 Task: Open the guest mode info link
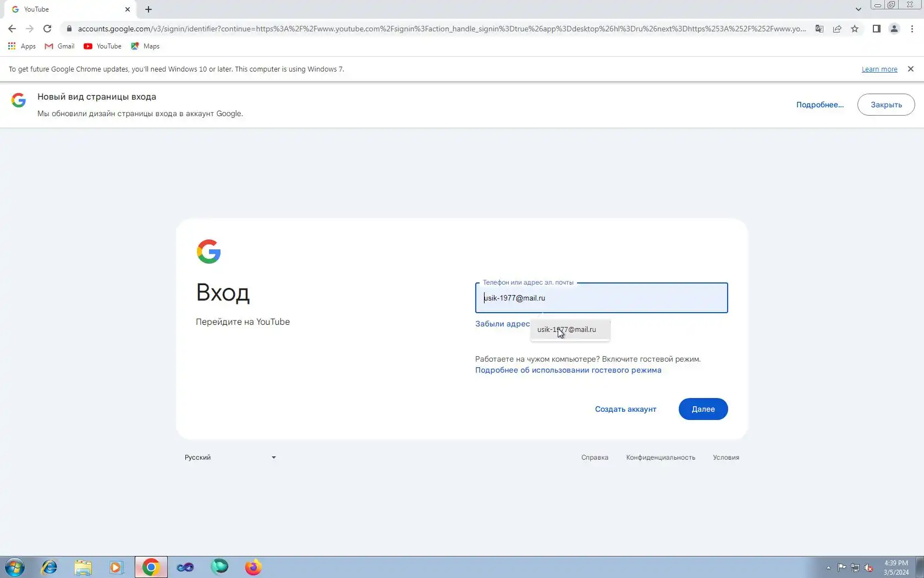tap(568, 370)
